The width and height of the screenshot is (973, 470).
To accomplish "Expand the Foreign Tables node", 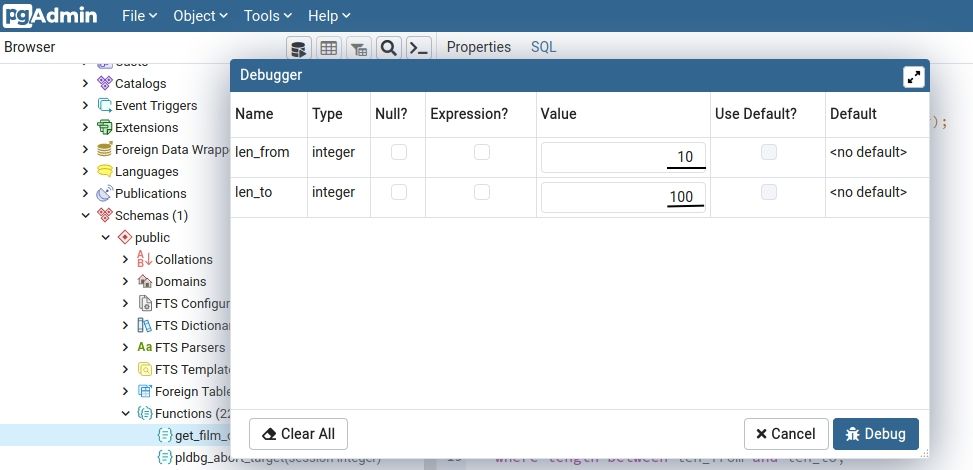I will pyautogui.click(x=125, y=392).
